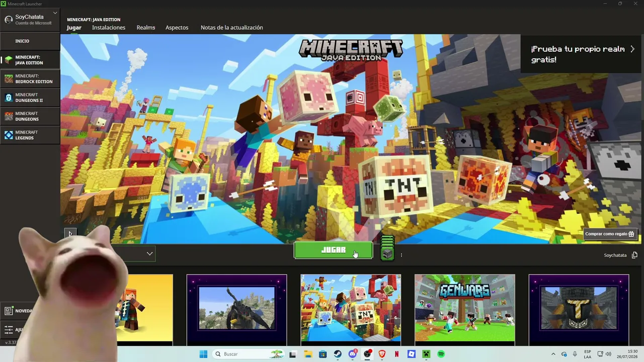Screen dimensions: 644x362
Task: Open the GenWars news card
Action: click(x=465, y=310)
